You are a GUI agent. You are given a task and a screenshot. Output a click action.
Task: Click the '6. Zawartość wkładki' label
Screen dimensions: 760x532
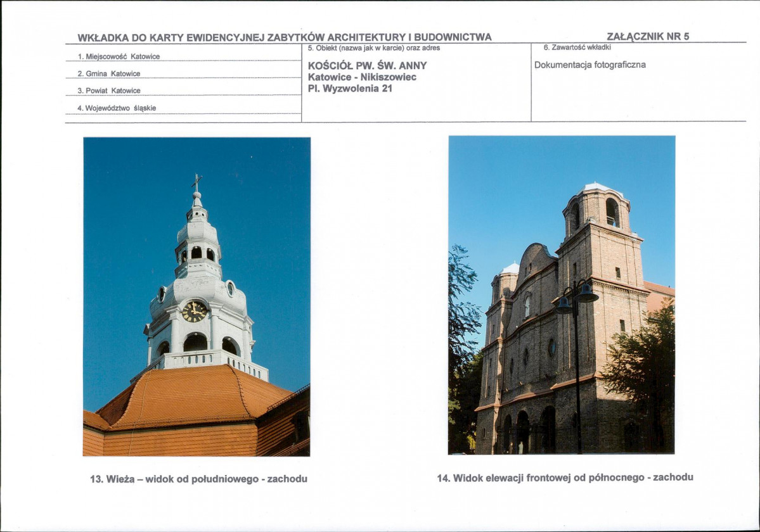(577, 47)
